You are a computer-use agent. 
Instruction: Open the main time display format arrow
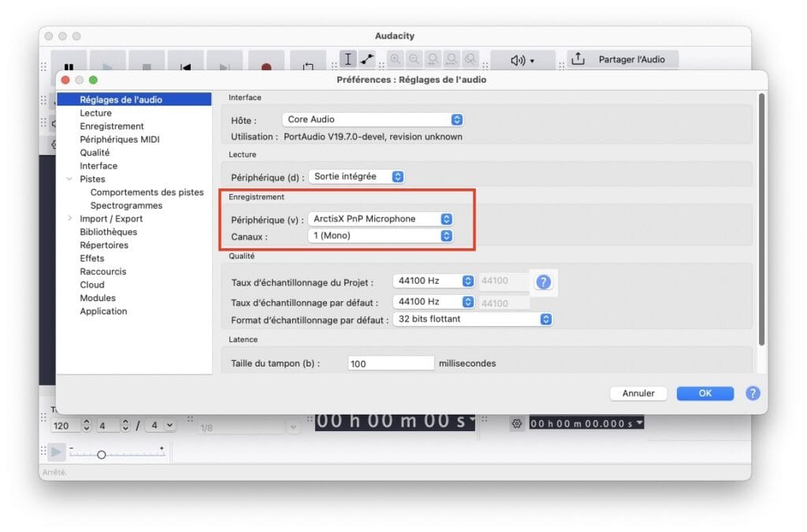(472, 419)
